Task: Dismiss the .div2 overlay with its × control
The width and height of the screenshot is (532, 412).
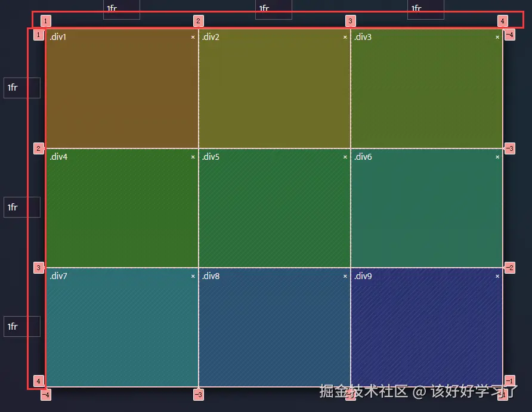Action: 345,36
